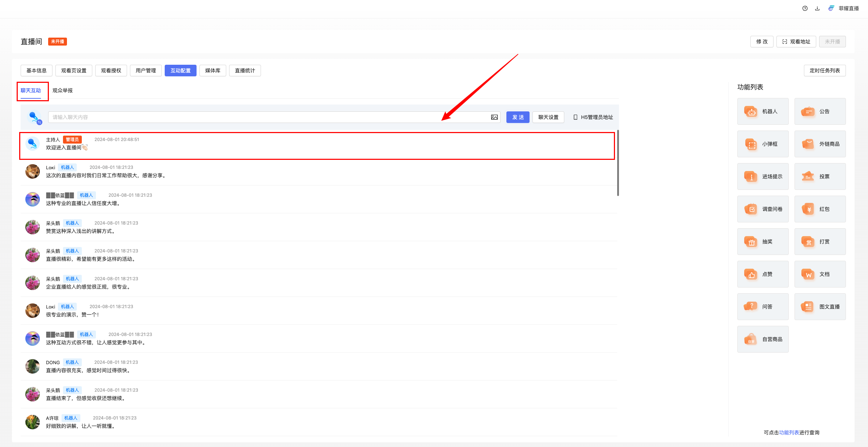This screenshot has height=447, width=868.
Task: Click the 功能列表 link at bottom
Action: tap(789, 433)
